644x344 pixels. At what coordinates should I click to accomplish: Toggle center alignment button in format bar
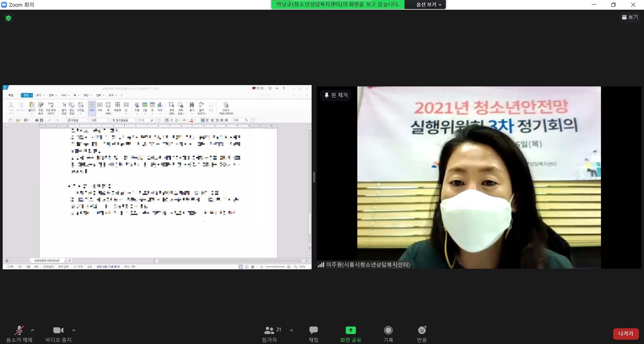pos(212,120)
